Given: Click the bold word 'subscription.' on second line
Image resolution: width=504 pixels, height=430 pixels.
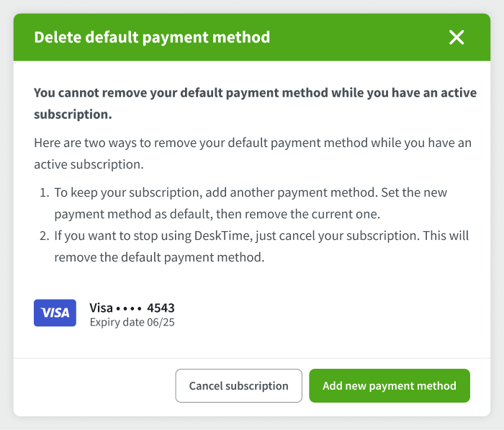Looking at the screenshot, I should (x=73, y=115).
